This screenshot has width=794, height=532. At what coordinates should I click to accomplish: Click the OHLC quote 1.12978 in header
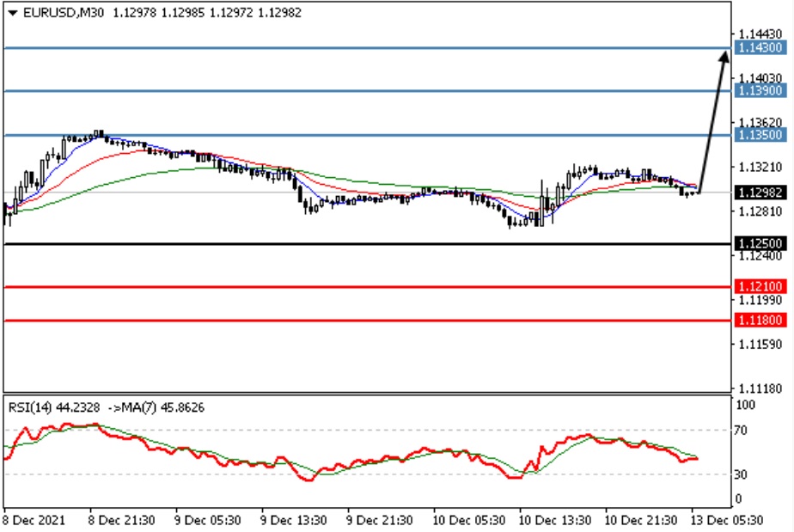pyautogui.click(x=135, y=13)
